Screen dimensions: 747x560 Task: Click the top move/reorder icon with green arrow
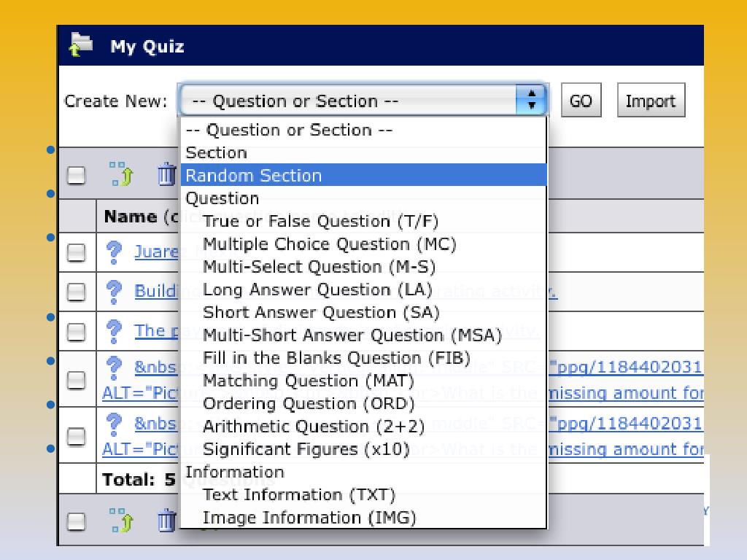121,174
